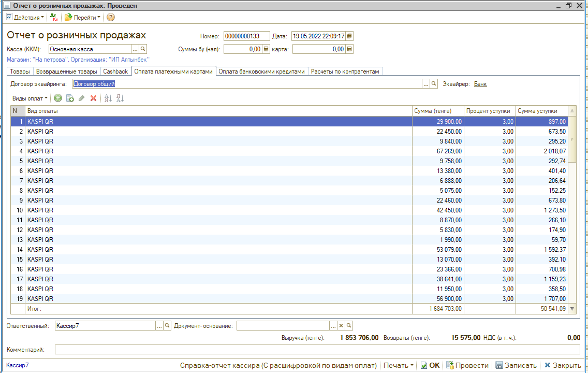Follow the Банк acquirer link

coord(480,84)
